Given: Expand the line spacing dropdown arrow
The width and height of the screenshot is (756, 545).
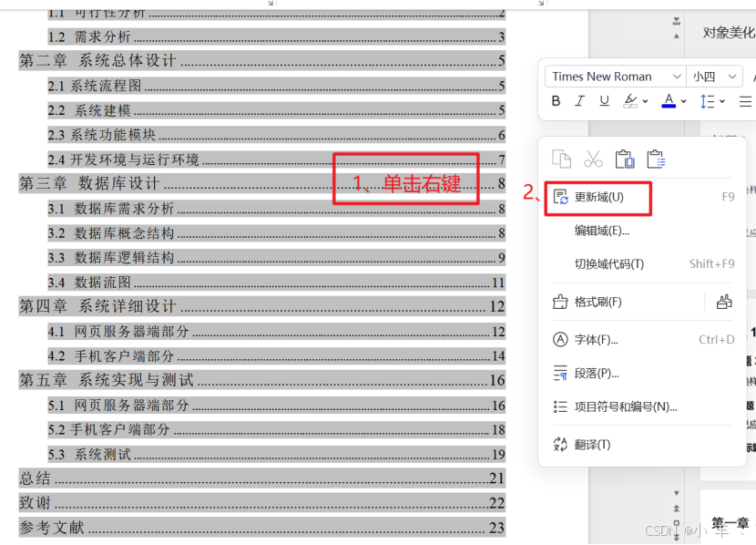Looking at the screenshot, I should click(x=722, y=101).
